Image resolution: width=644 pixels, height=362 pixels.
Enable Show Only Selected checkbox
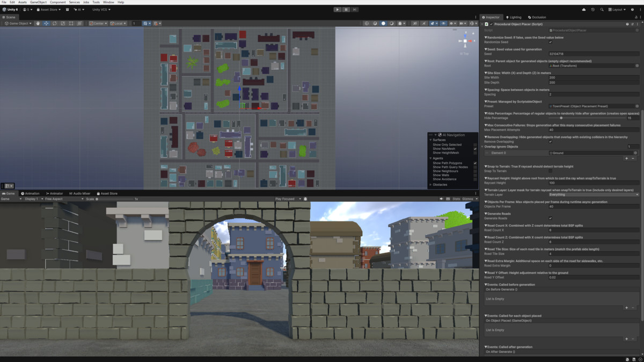click(x=475, y=145)
